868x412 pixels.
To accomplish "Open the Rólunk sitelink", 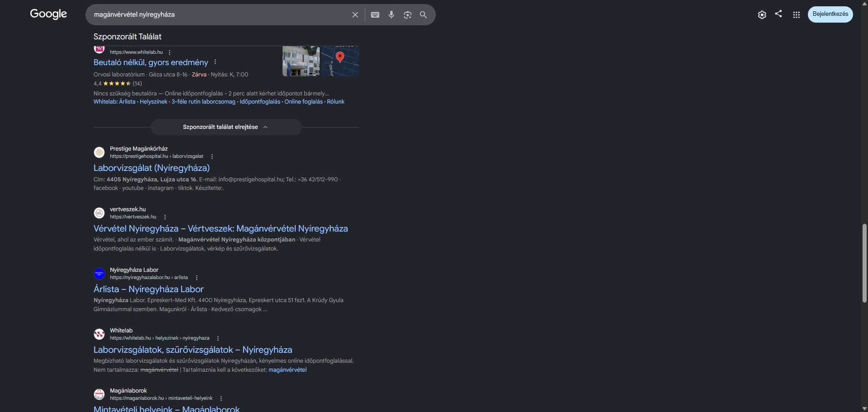I will pyautogui.click(x=335, y=102).
